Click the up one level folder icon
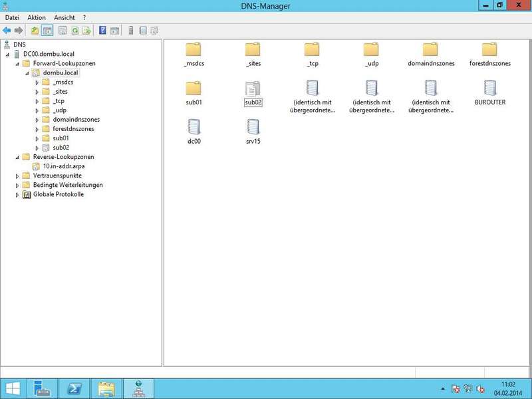Image resolution: width=532 pixels, height=399 pixels. (x=35, y=31)
